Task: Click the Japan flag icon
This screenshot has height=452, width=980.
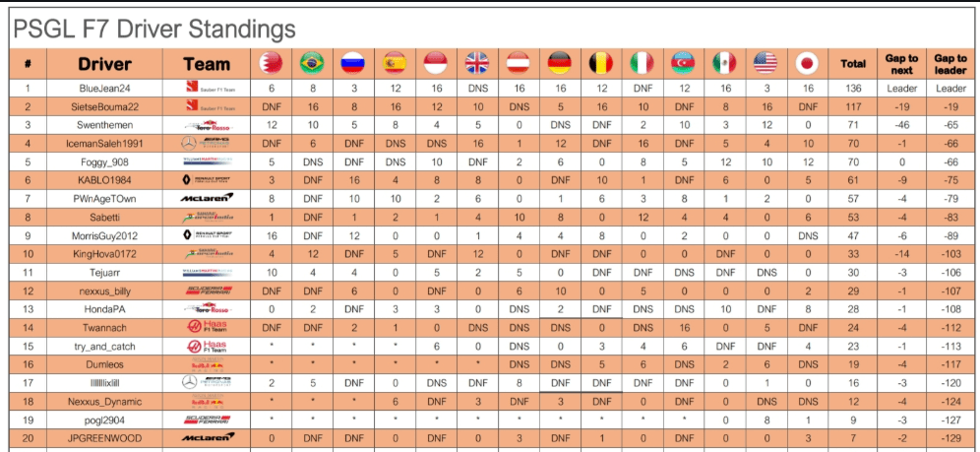Action: 808,63
